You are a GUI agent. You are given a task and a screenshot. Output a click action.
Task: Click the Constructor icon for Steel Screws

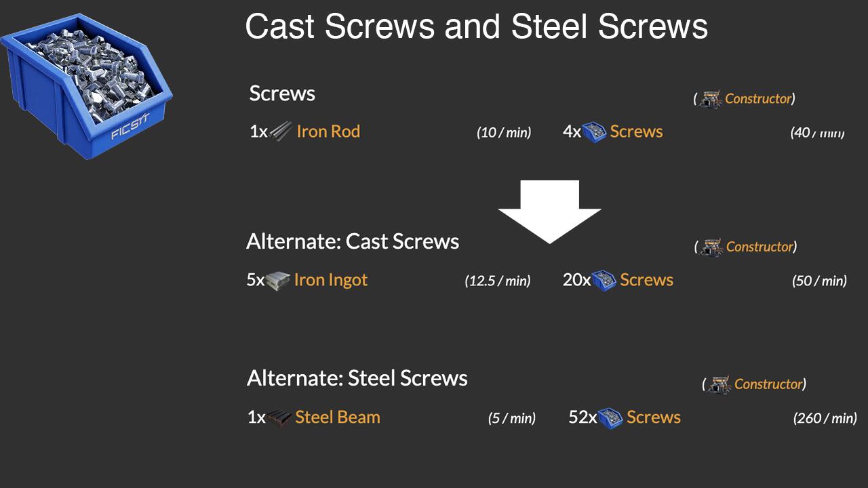[x=720, y=384]
